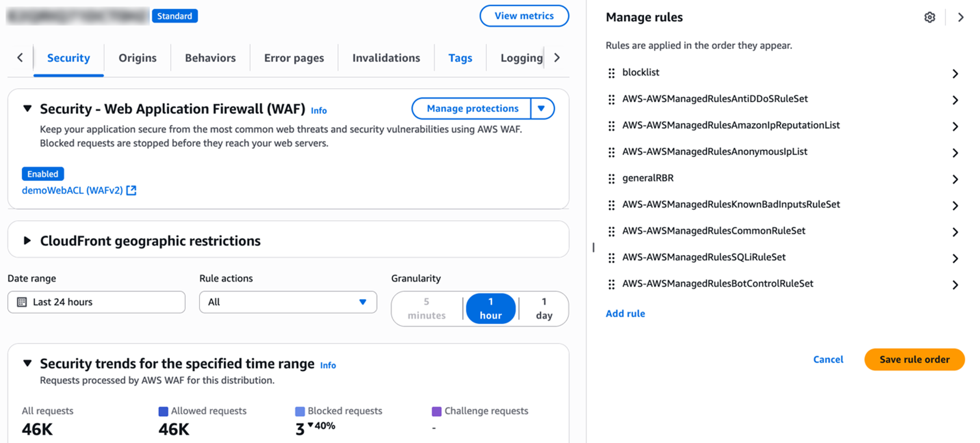The image size is (980, 443).
Task: Open the Manage protections dropdown arrow
Action: [x=541, y=108]
